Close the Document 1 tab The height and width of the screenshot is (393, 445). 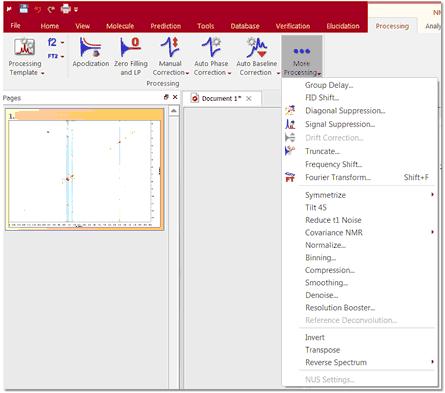[x=249, y=99]
